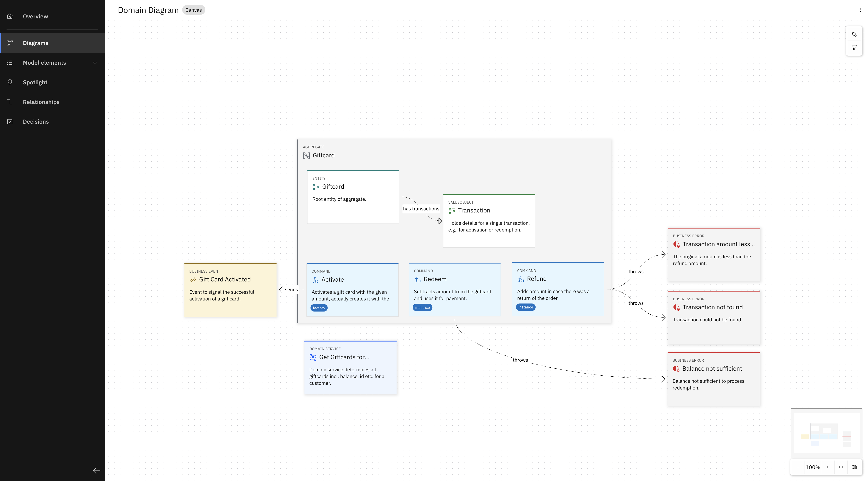Viewport: 868px width, 481px height.
Task: Open the Overview page from the sidebar
Action: (x=52, y=16)
